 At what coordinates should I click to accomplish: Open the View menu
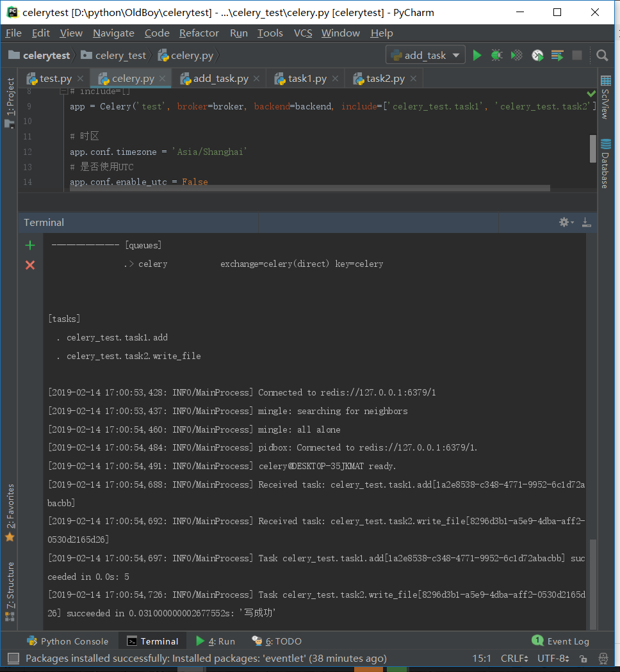71,33
